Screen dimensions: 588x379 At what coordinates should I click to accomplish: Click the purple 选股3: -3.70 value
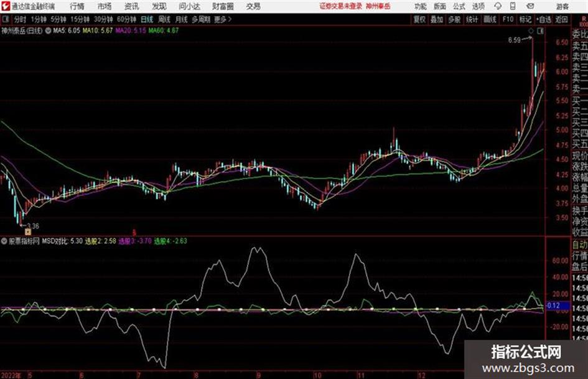(135, 241)
